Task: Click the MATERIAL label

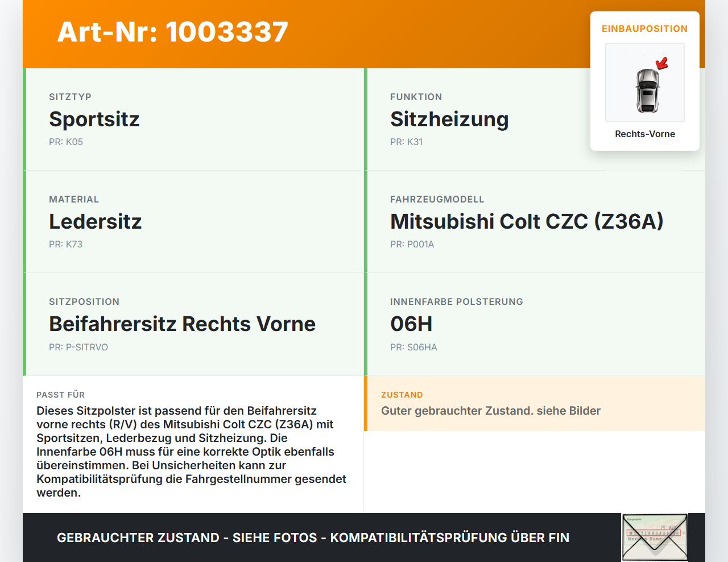Action: (74, 199)
